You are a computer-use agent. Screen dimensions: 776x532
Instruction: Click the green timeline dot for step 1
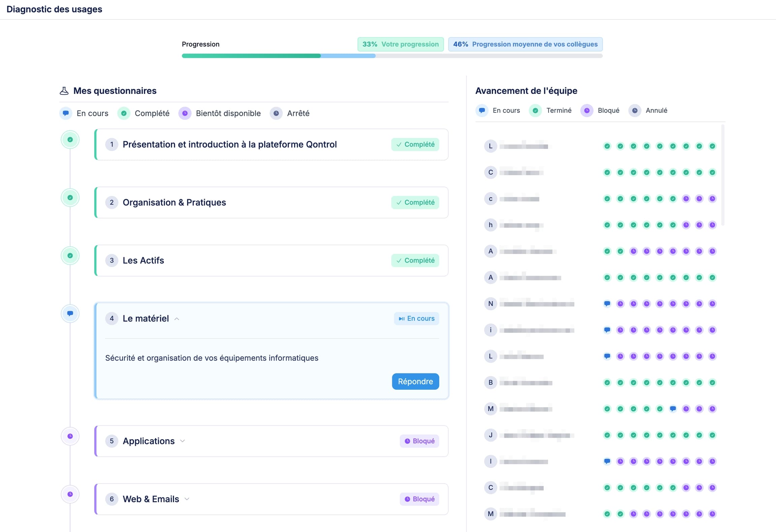point(70,139)
